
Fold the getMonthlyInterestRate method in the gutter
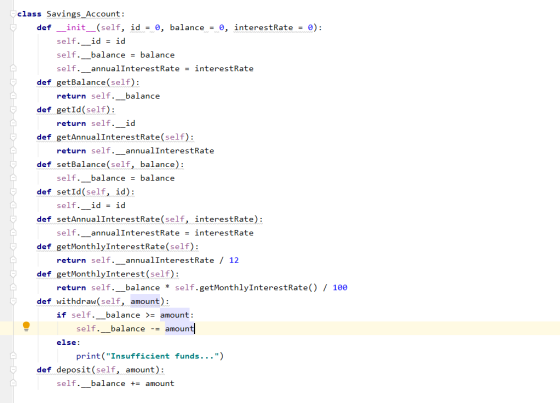[x=13, y=247]
